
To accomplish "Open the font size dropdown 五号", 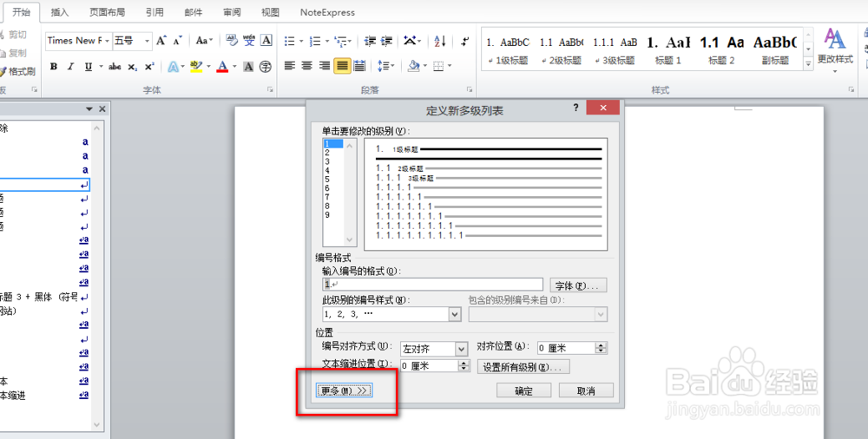I will click(x=148, y=41).
